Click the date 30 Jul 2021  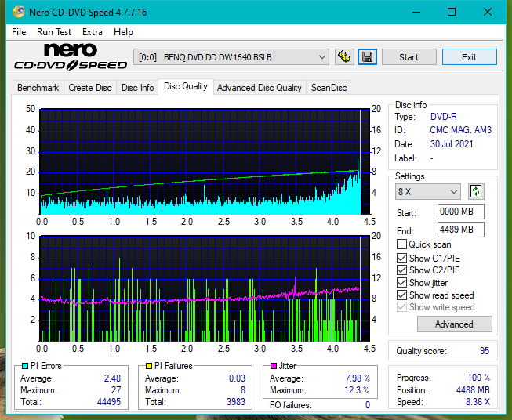452,144
